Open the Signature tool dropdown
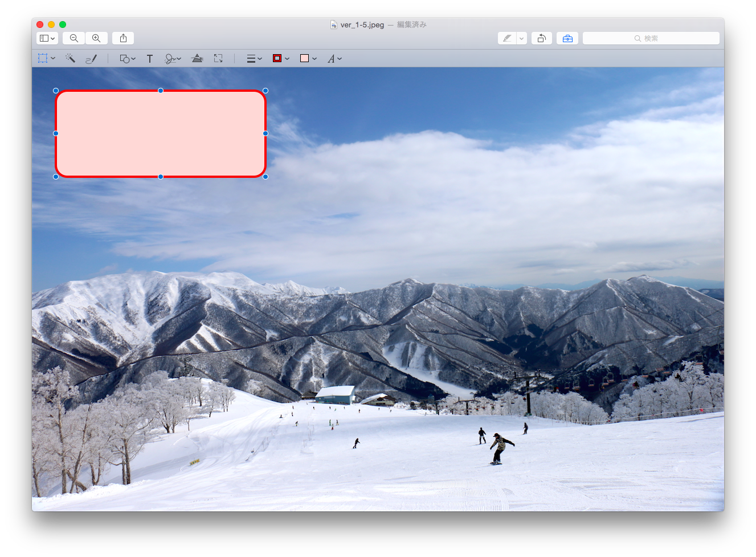 point(173,58)
